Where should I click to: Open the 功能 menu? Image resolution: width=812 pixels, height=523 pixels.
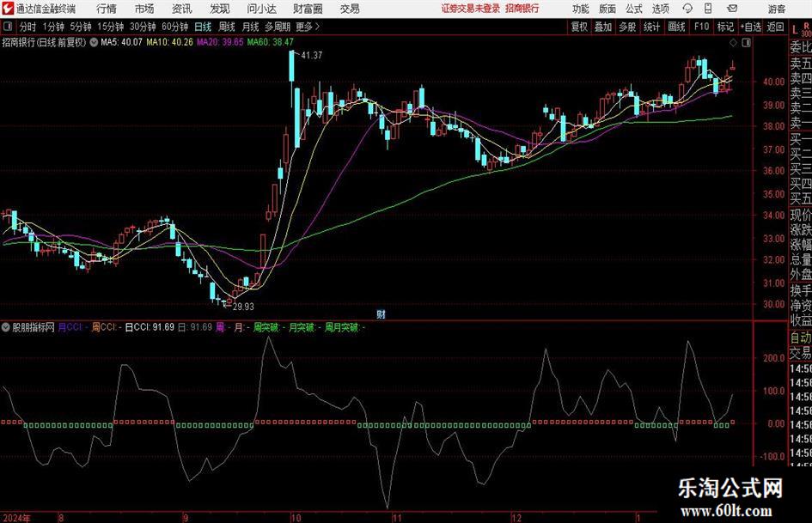click(x=581, y=9)
